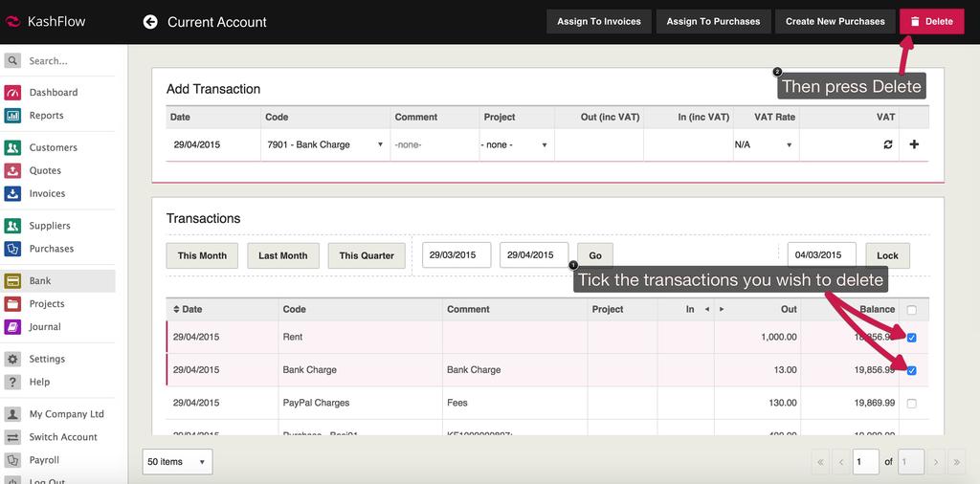Screen dimensions: 980x484
Task: Untick the Bank Charge transaction checkbox
Action: [911, 370]
